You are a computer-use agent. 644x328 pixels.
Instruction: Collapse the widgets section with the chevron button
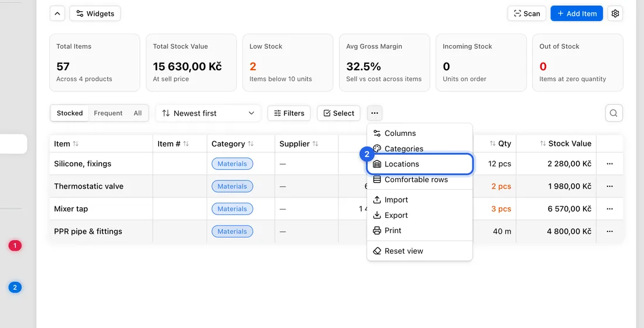[57, 13]
